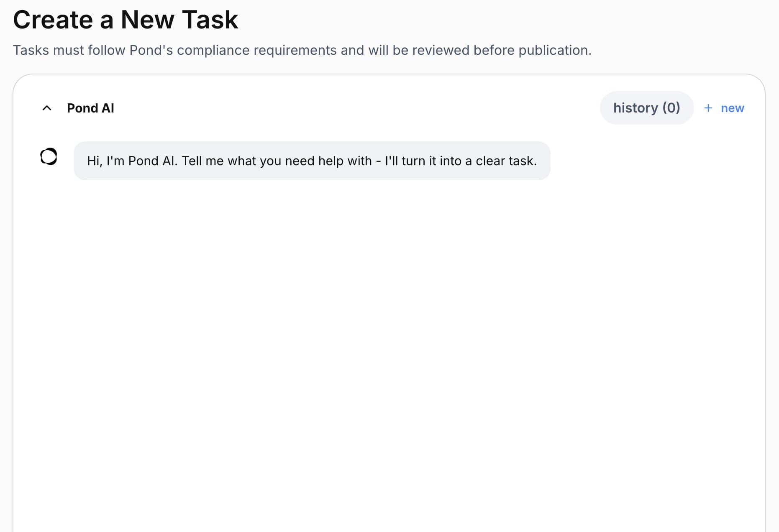
Task: Collapse the Pond AI panel chevron
Action: (x=47, y=108)
